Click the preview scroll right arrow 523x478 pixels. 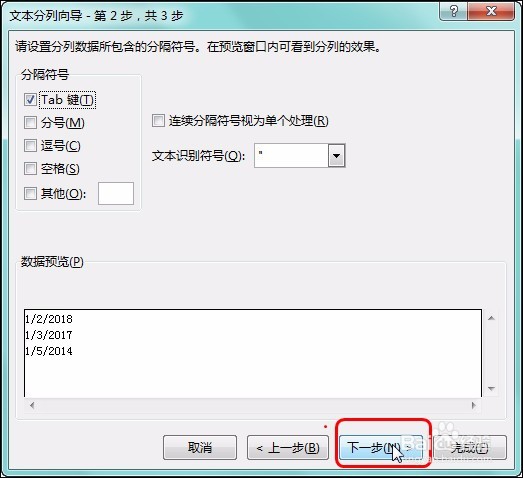(x=474, y=405)
